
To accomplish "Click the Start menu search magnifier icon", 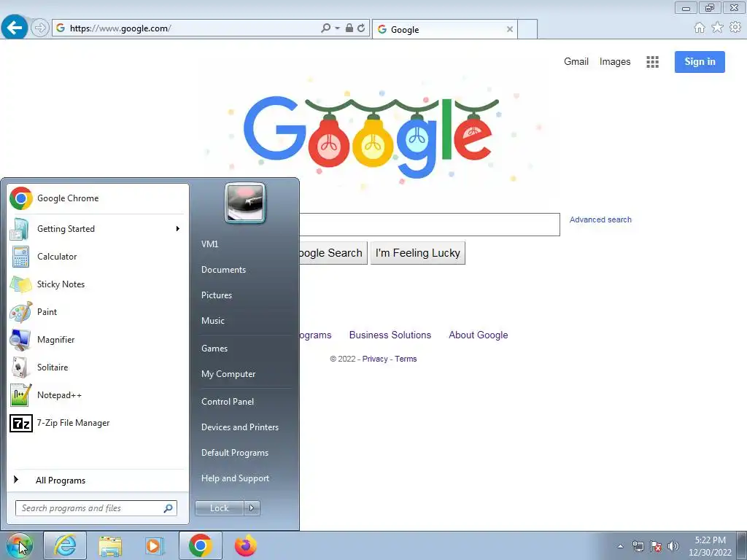I will coord(169,508).
